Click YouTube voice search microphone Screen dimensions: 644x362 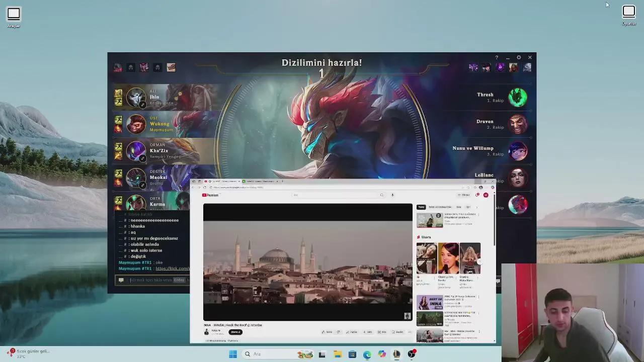[392, 195]
